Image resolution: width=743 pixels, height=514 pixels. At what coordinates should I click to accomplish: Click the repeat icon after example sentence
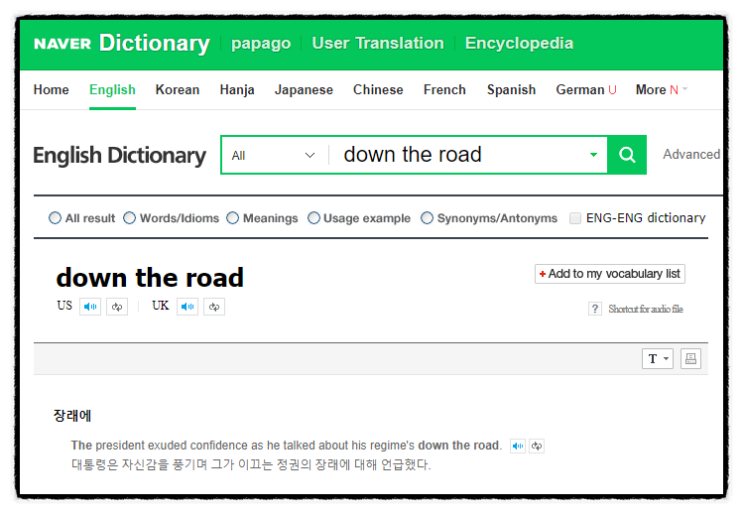536,446
